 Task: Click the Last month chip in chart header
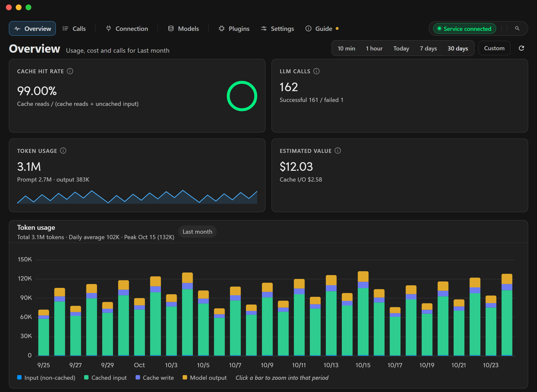[197, 232]
